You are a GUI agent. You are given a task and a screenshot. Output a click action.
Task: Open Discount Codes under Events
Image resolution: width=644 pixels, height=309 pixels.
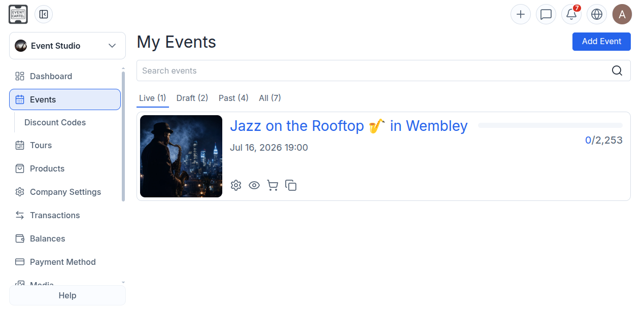pos(55,122)
